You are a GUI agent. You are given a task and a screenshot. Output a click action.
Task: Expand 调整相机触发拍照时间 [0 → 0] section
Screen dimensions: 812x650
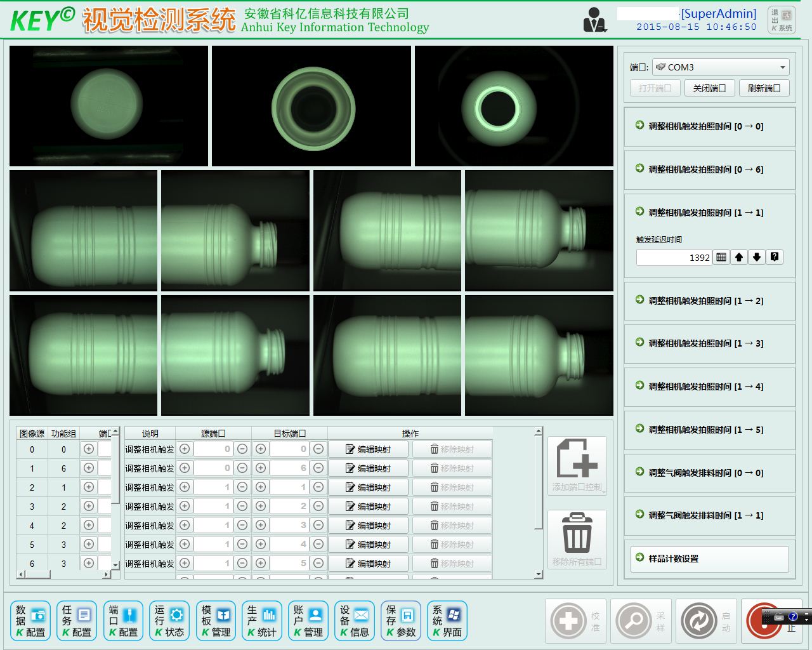click(710, 126)
